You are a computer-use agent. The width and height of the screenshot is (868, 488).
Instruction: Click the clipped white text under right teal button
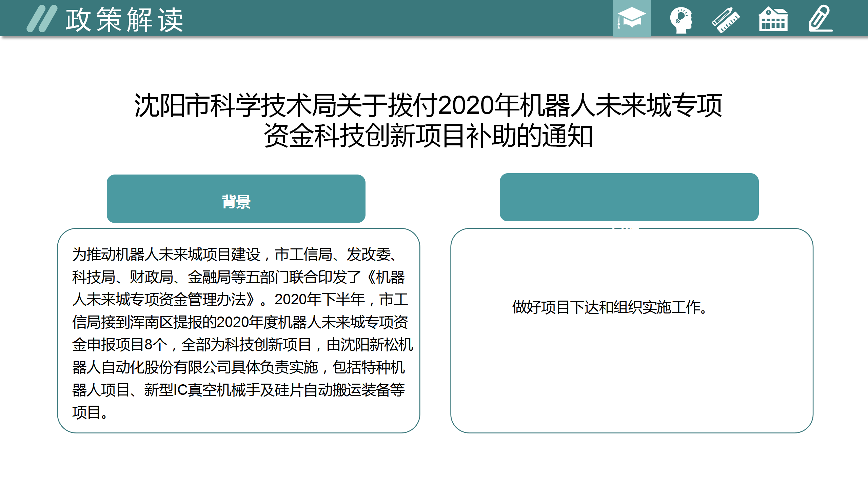tap(626, 229)
